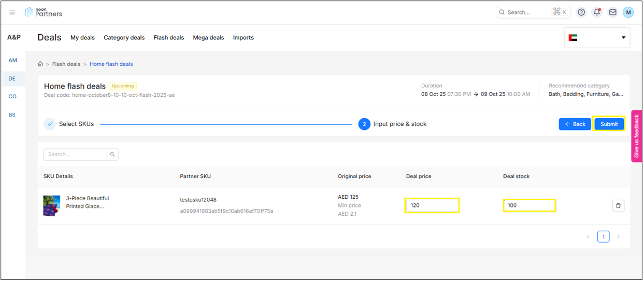Click the search magnifier button in table
The height and width of the screenshot is (281, 644).
pyautogui.click(x=113, y=154)
